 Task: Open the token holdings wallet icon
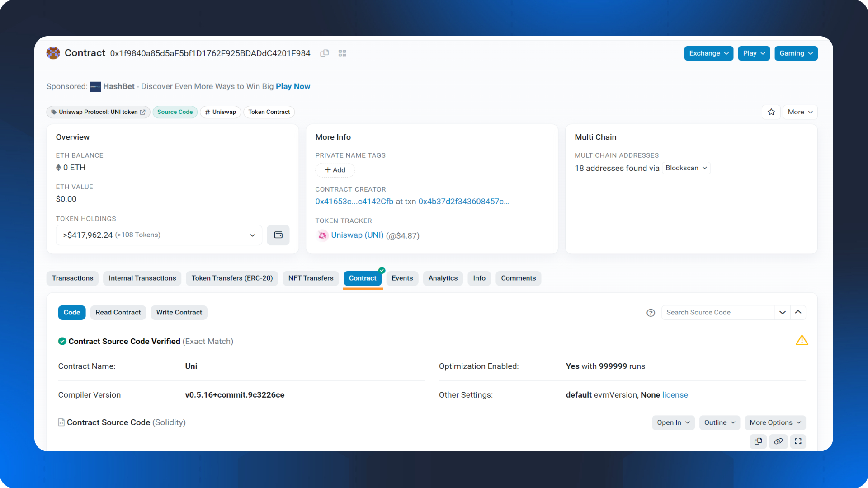pos(278,235)
